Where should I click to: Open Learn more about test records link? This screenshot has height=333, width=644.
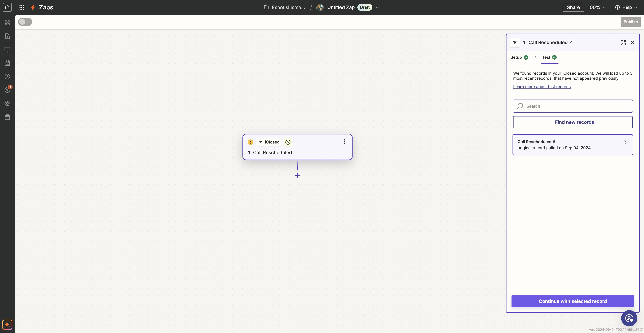(x=542, y=87)
